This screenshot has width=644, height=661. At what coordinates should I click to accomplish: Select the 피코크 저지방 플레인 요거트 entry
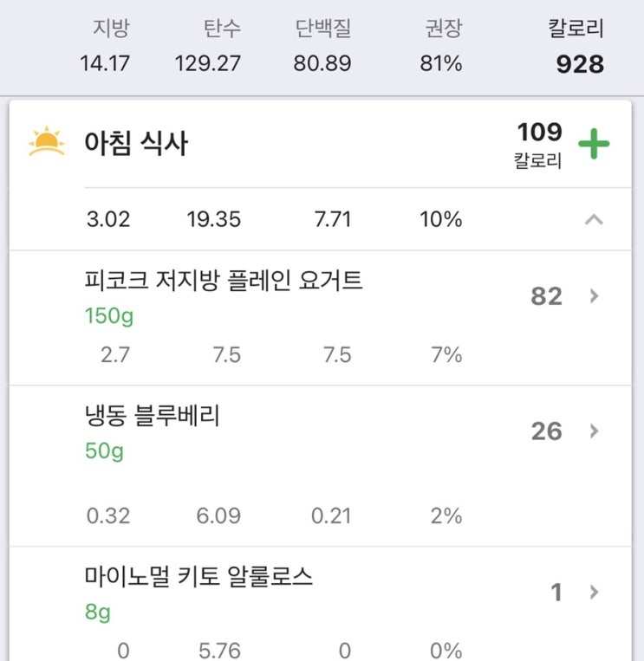[224, 281]
